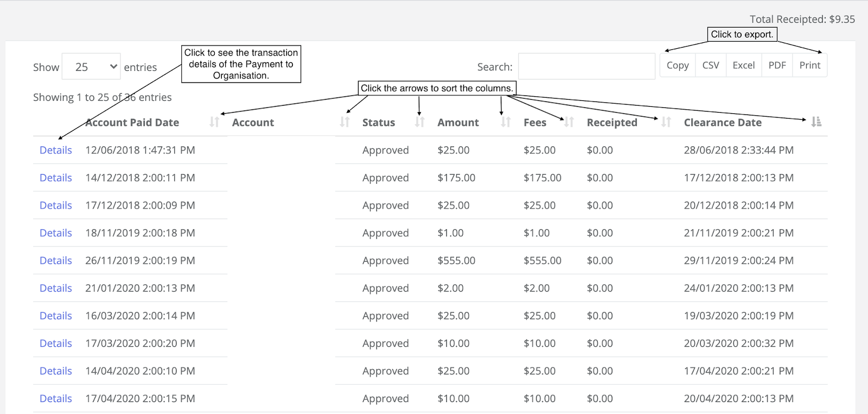
Task: Click clearance date 29/11/2019 2:00:24 PM
Action: pos(738,261)
